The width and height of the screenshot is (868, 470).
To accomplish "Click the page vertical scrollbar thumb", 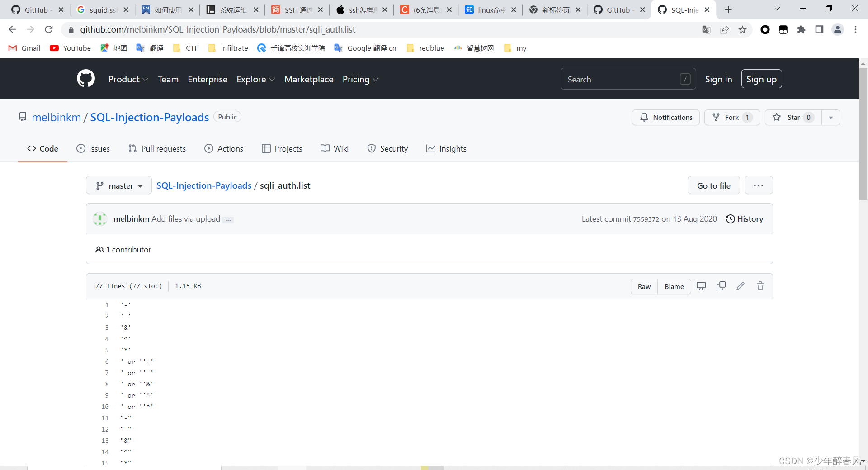I will click(x=863, y=133).
